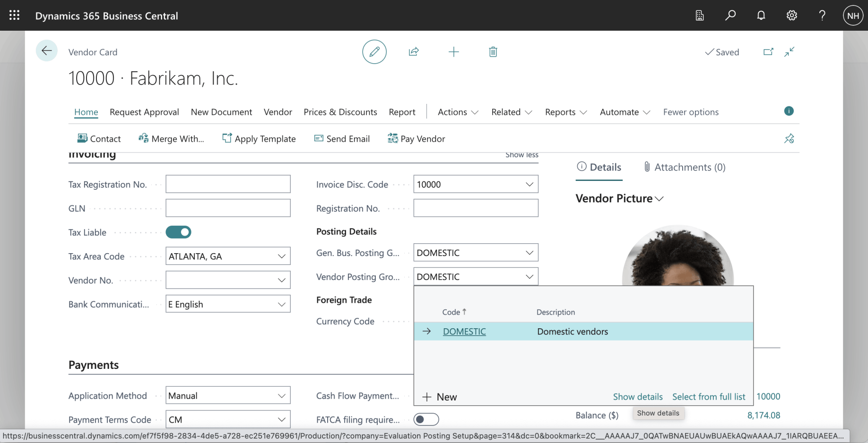
Task: Click the Tax Registration No. field
Action: [228, 184]
